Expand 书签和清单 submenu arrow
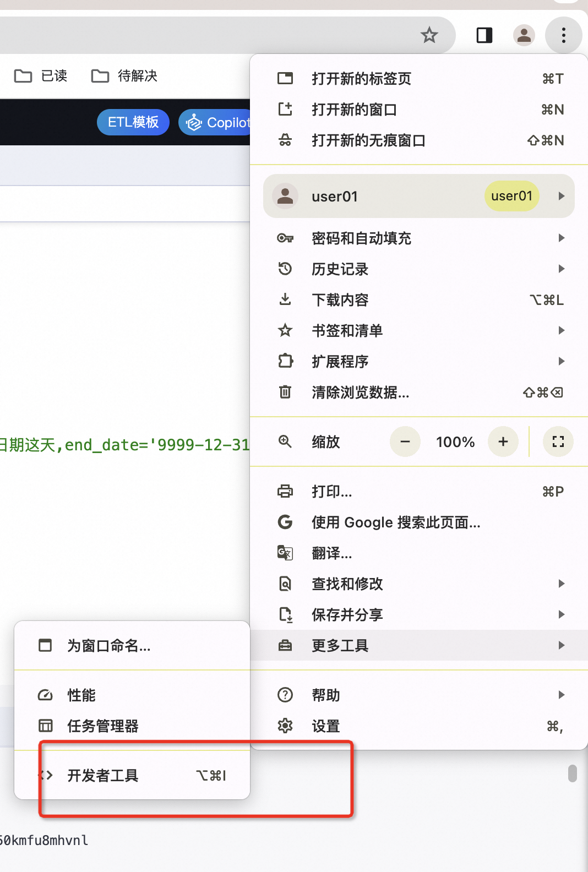 pyautogui.click(x=562, y=330)
